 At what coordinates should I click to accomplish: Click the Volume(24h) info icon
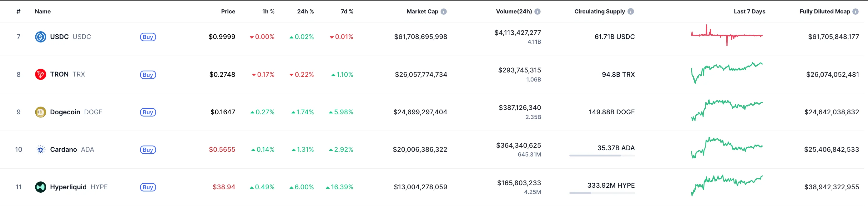[537, 12]
